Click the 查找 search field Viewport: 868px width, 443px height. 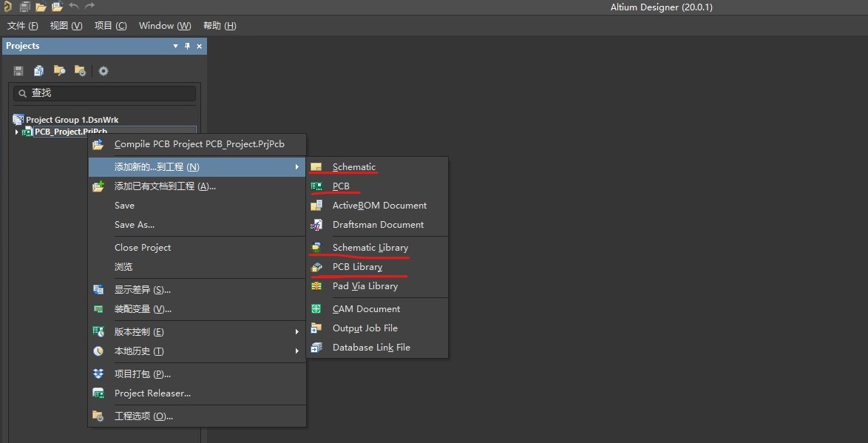coord(104,93)
